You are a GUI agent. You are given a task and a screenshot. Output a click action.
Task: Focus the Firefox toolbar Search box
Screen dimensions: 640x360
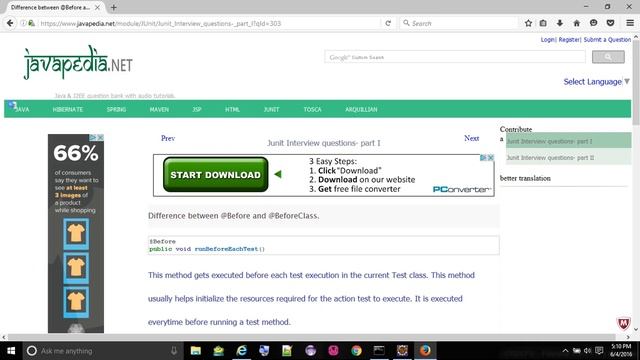(x=458, y=23)
